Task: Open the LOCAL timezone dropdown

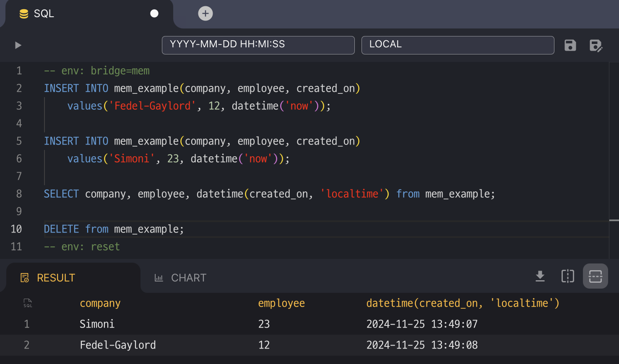Action: click(457, 45)
